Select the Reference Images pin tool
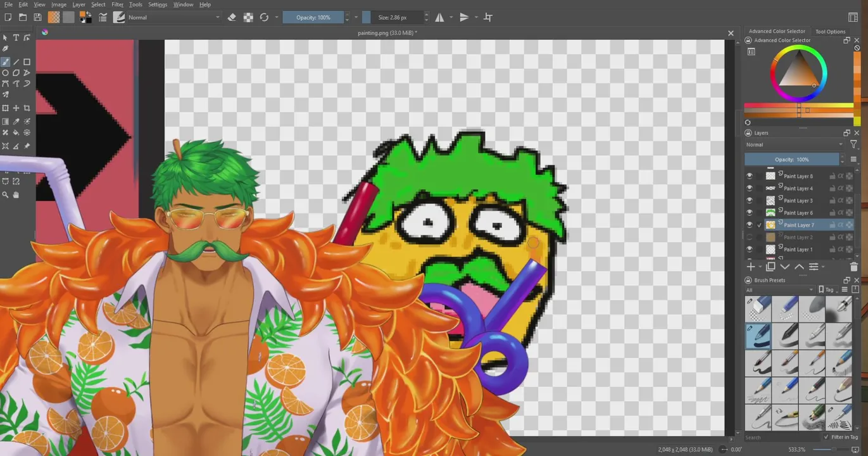 click(27, 146)
